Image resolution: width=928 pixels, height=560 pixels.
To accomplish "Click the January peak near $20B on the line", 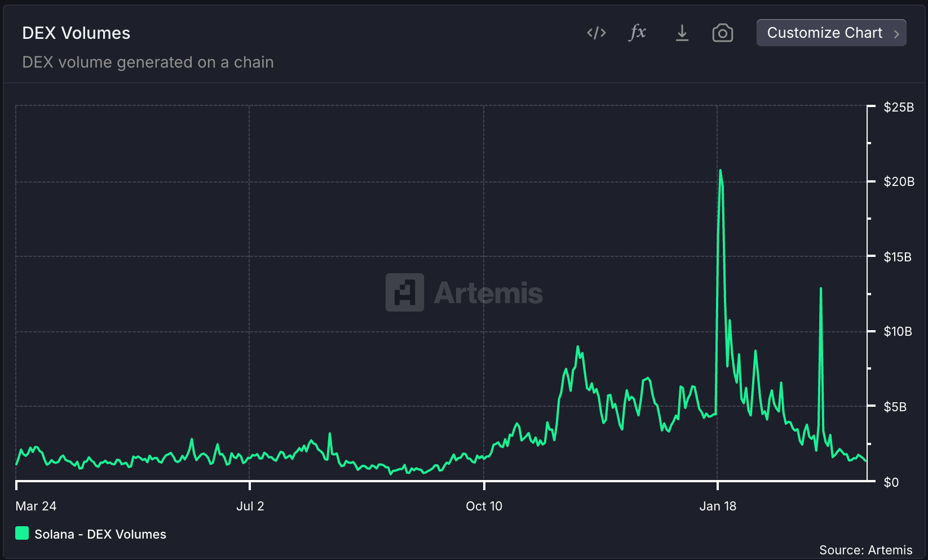I will coord(721,170).
